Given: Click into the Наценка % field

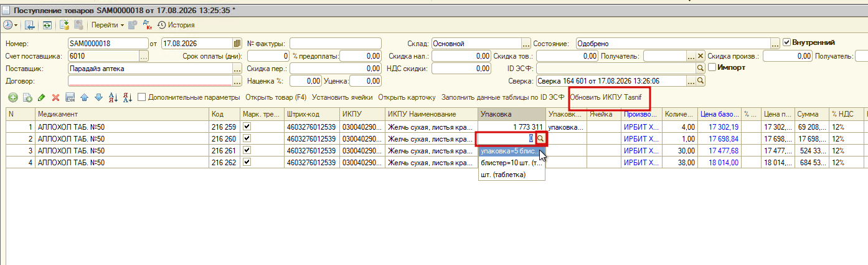Looking at the screenshot, I should point(305,81).
